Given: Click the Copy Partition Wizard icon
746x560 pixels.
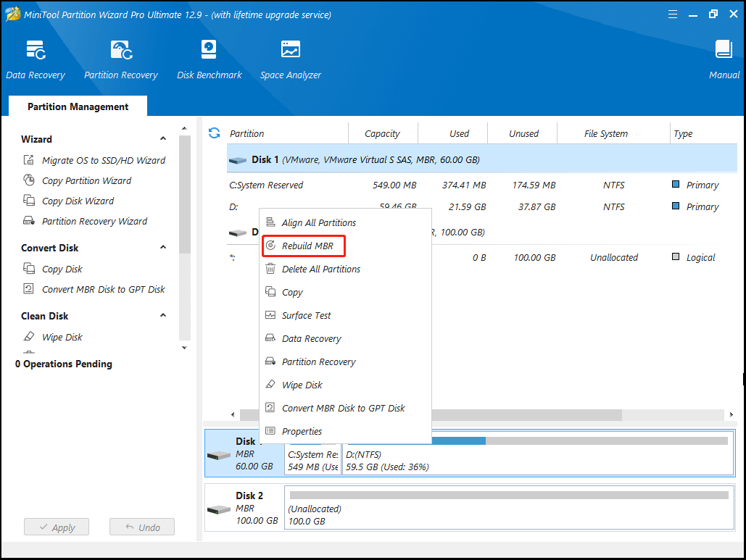Looking at the screenshot, I should pyautogui.click(x=29, y=180).
